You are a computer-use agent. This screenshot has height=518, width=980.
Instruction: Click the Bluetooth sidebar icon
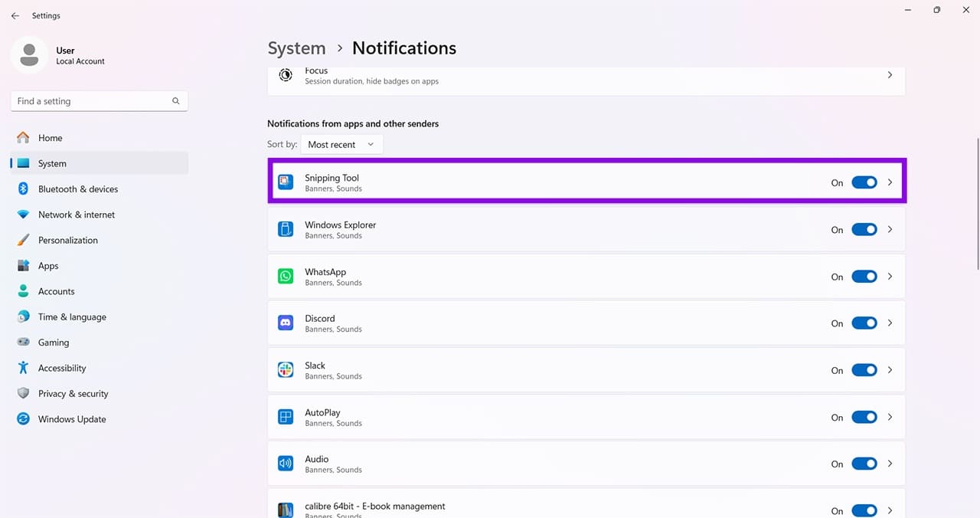point(23,189)
